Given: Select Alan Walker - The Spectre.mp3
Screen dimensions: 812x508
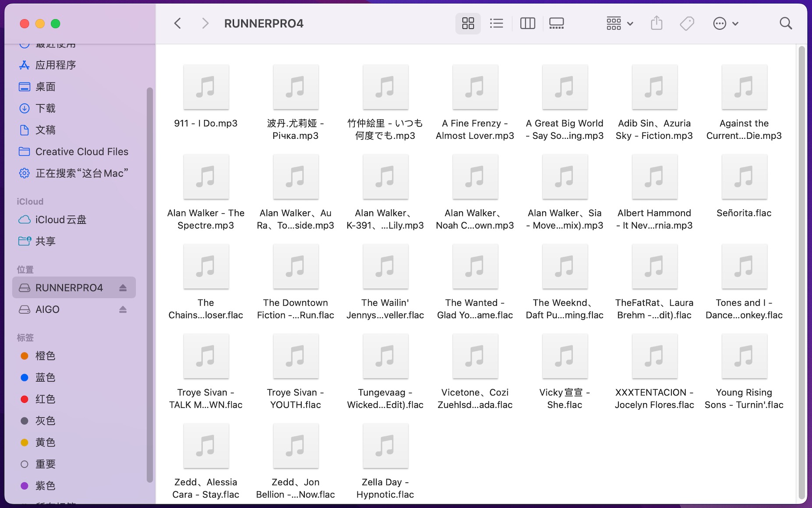Looking at the screenshot, I should [206, 193].
